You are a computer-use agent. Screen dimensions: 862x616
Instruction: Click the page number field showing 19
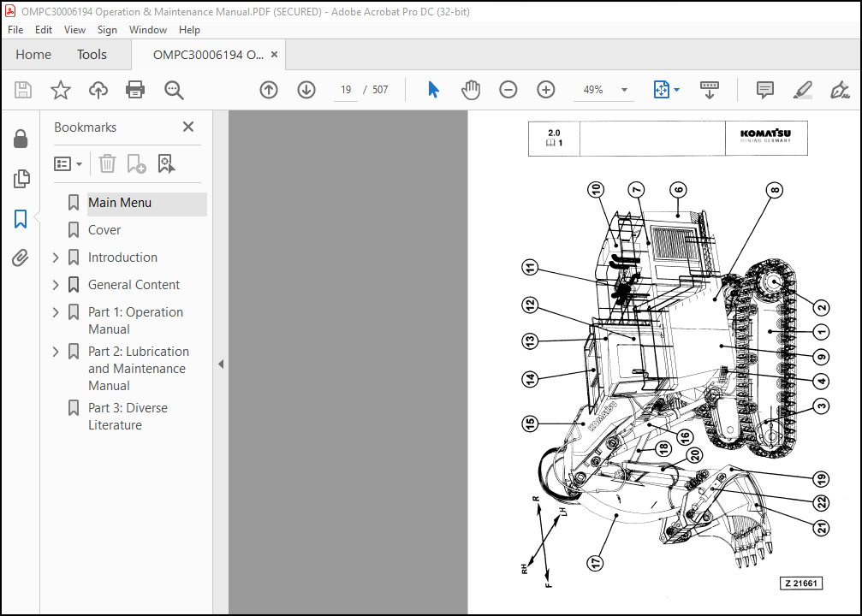(346, 90)
